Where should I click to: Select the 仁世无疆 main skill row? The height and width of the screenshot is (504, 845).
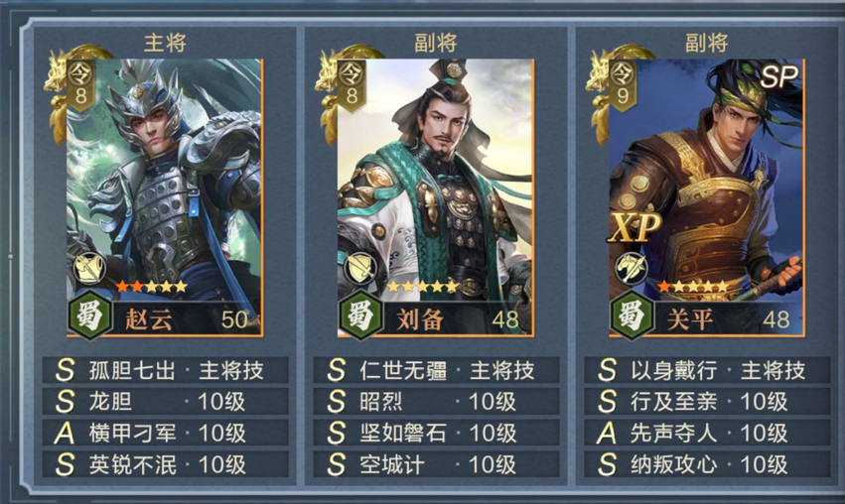click(436, 370)
